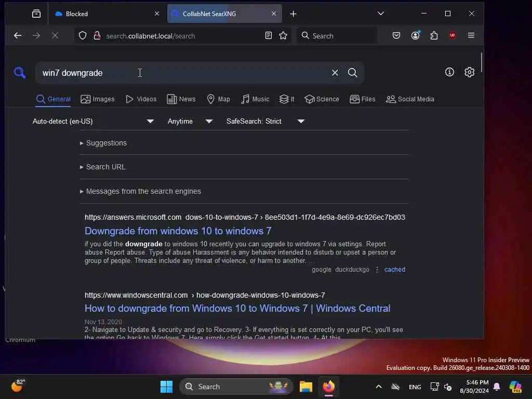
Task: Open the weather widget showing 82°
Action: [x=18, y=385]
